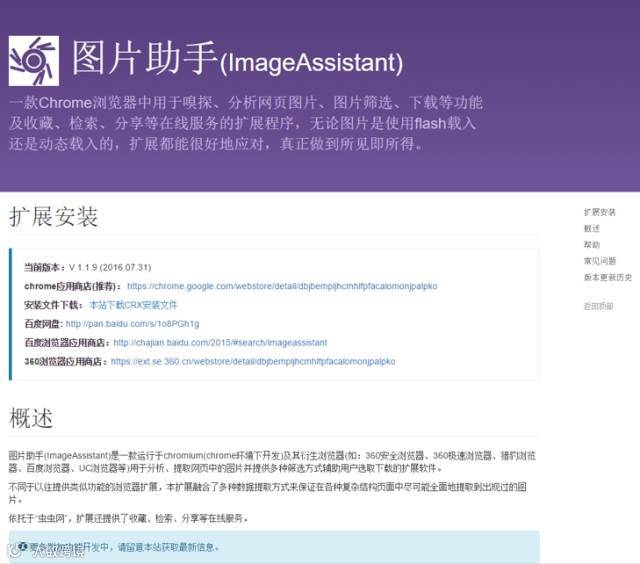Screen dimensions: 640x564
Task: Jump to 常见问题 in sidebar navigation
Action: pos(600,261)
